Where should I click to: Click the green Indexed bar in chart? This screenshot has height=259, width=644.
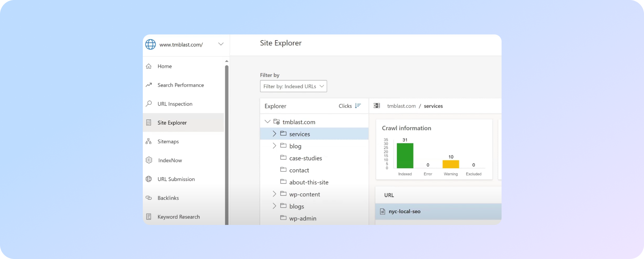click(405, 156)
